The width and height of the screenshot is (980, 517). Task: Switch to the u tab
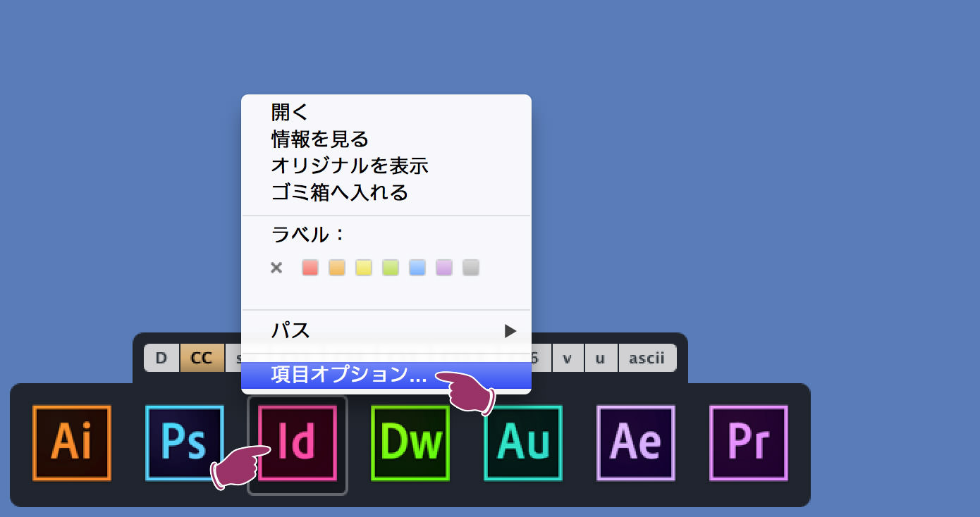pyautogui.click(x=600, y=358)
